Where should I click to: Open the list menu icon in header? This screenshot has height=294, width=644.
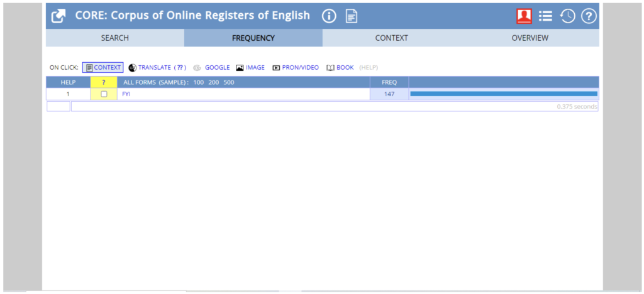click(545, 16)
